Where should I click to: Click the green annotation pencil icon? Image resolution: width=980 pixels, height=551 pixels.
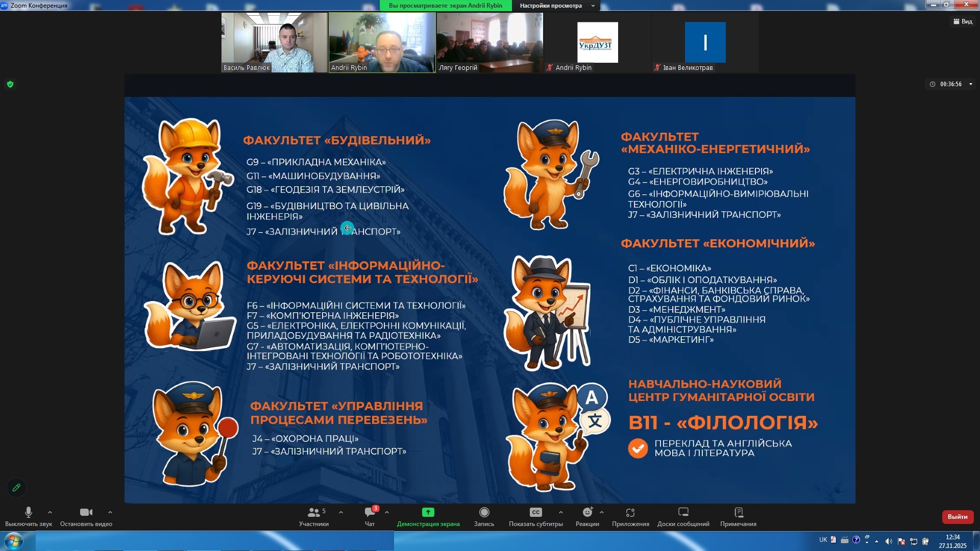coord(16,488)
